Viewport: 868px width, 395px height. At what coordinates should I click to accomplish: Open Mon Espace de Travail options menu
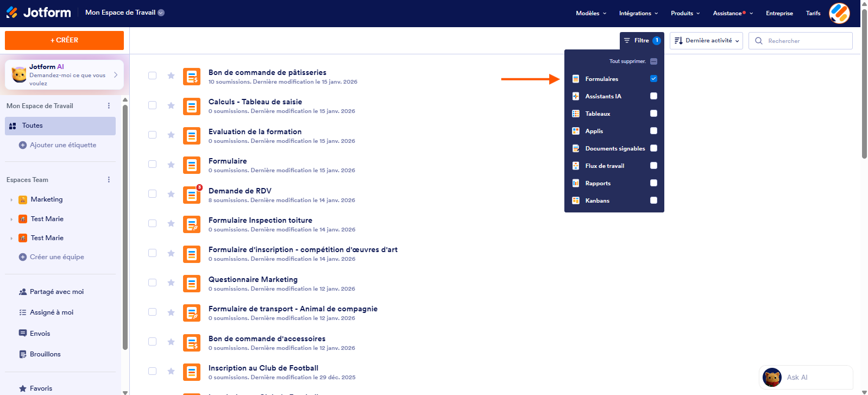(x=109, y=106)
